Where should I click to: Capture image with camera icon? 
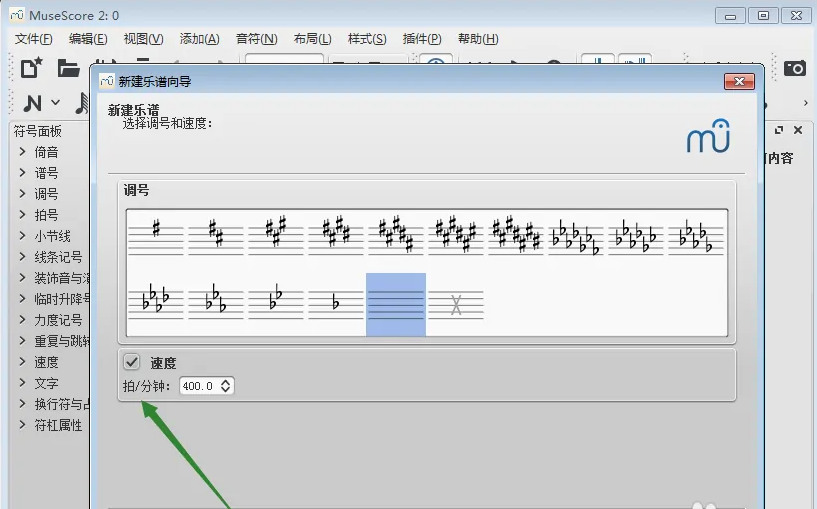pos(795,68)
